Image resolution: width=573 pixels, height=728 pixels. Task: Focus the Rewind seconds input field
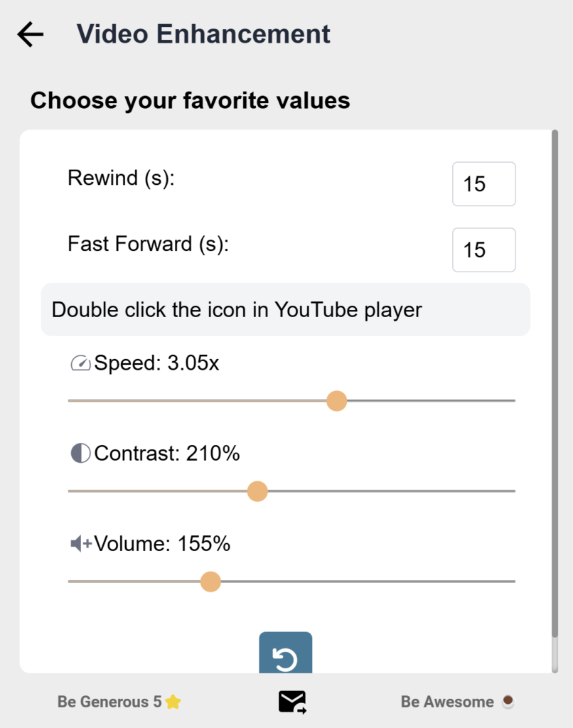[x=484, y=184]
